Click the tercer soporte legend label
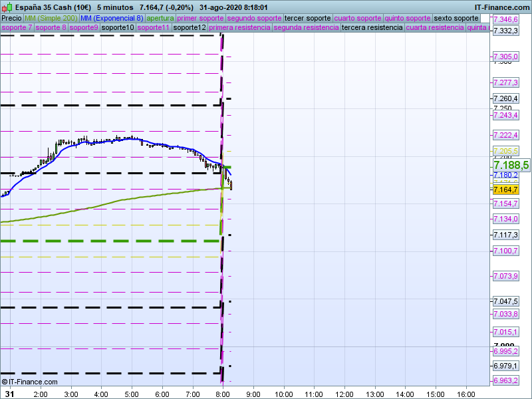532x399 pixels. (307, 18)
